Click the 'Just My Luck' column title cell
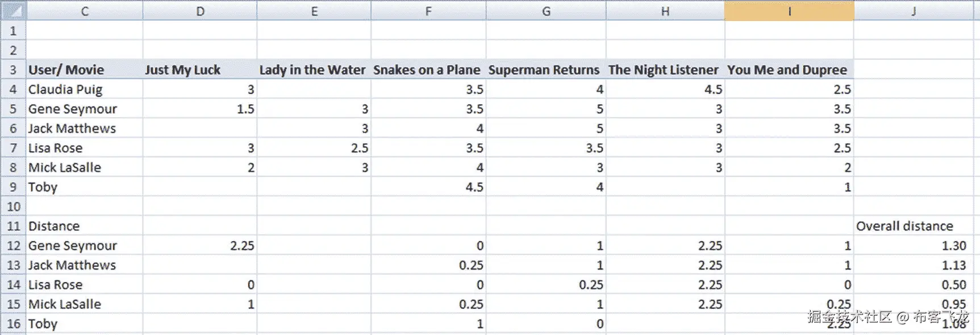Image resolution: width=980 pixels, height=335 pixels. point(200,70)
